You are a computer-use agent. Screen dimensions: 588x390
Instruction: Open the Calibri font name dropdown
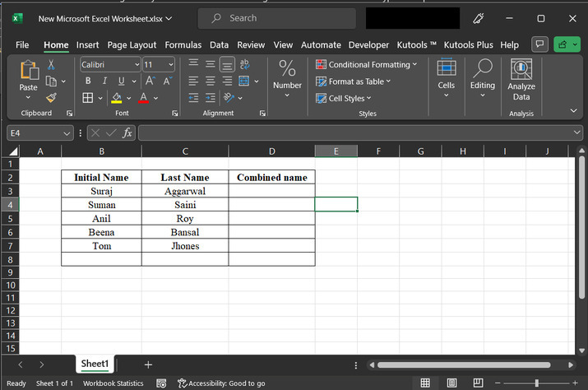[137, 64]
